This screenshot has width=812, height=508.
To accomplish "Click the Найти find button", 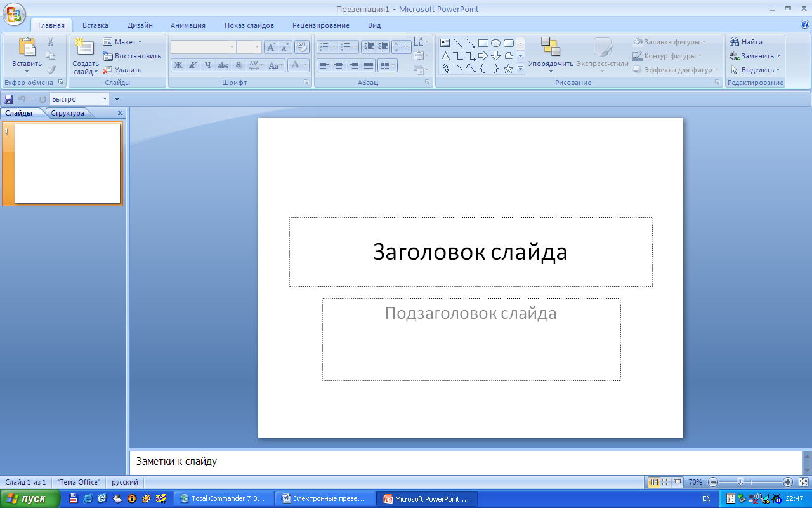I will tap(747, 42).
